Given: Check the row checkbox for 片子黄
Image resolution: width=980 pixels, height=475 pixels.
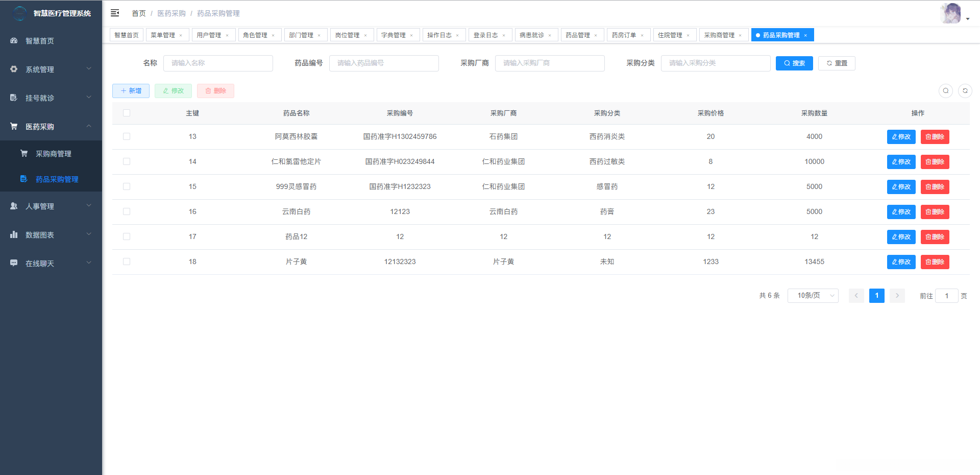Looking at the screenshot, I should click(127, 262).
